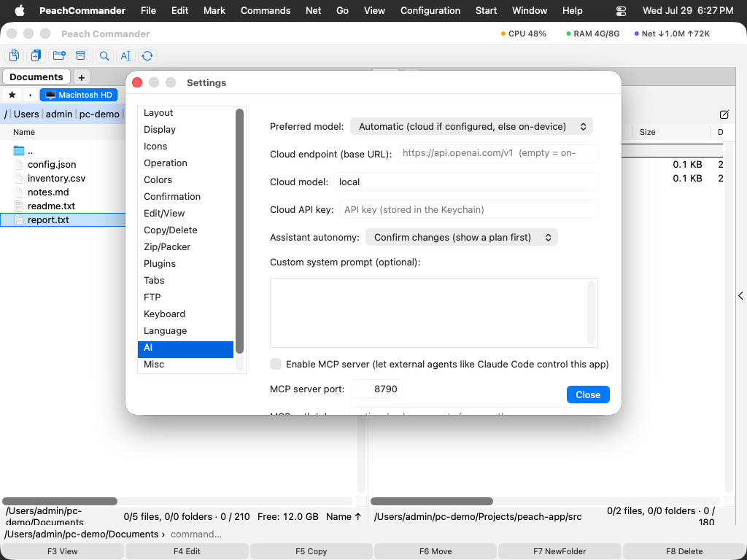Viewport: 747px width, 560px height.
Task: Select Icons in the settings list
Action: tap(186, 146)
